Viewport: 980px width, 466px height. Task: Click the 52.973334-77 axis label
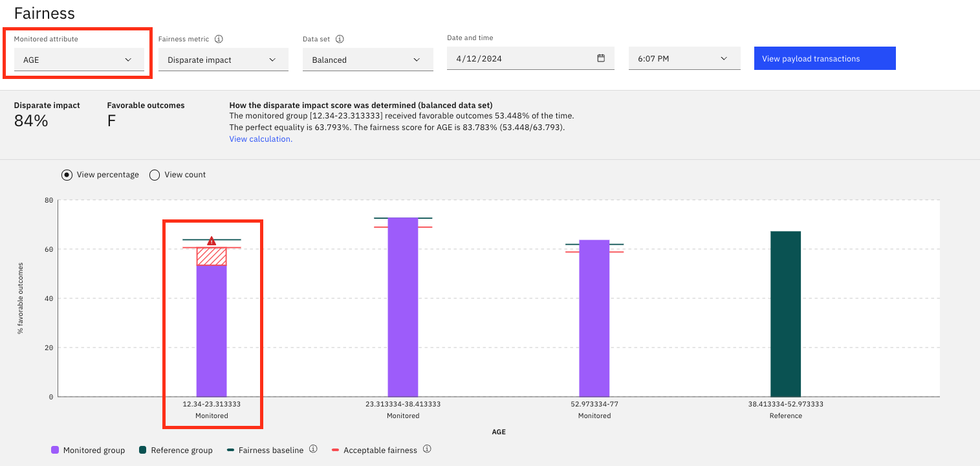pos(594,404)
